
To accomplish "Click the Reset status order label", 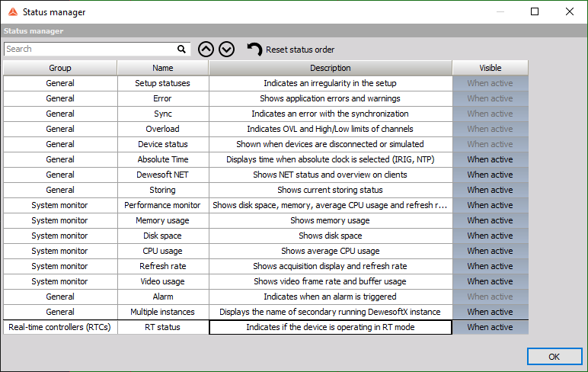I will 300,50.
